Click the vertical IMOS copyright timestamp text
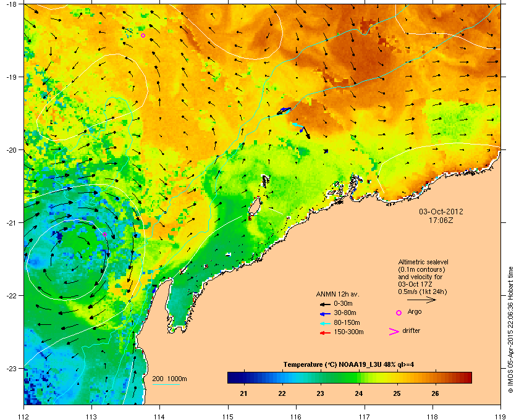 point(511,330)
